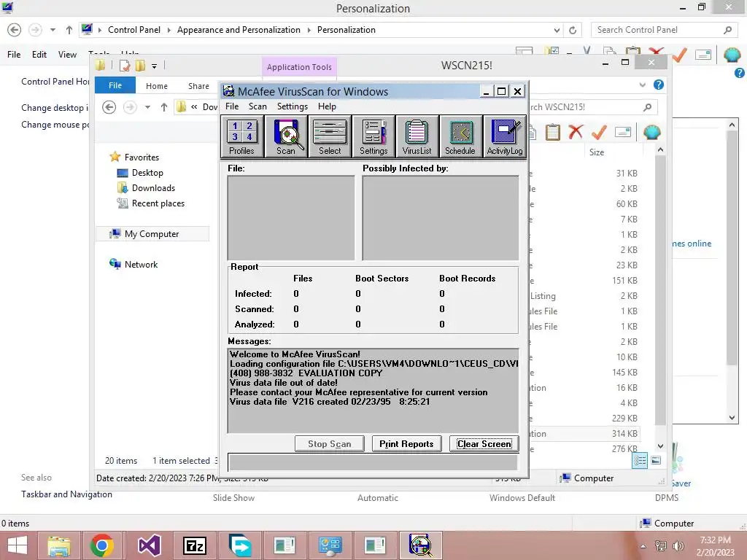Open VirusScan Scan menu
Screen dimensions: 747x560
click(x=258, y=106)
